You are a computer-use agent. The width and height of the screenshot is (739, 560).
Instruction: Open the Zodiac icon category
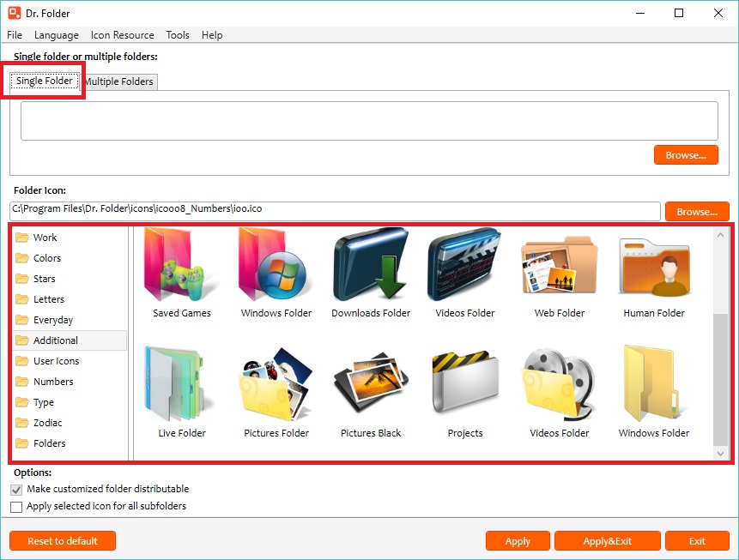48,422
